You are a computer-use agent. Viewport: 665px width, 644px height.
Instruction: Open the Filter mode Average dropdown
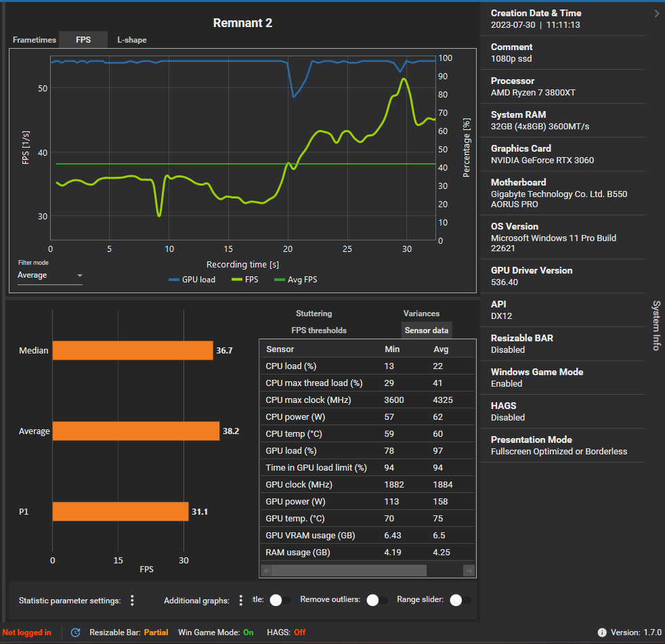[49, 275]
